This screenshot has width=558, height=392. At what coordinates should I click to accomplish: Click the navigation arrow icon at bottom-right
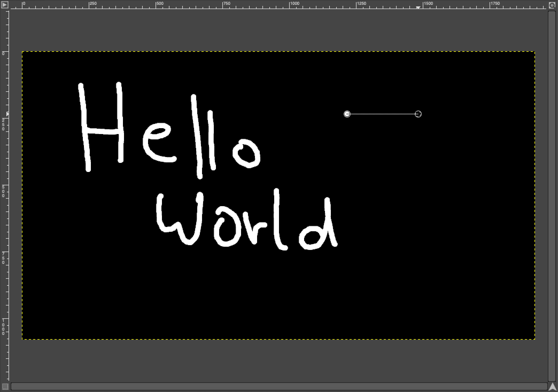coord(552,386)
